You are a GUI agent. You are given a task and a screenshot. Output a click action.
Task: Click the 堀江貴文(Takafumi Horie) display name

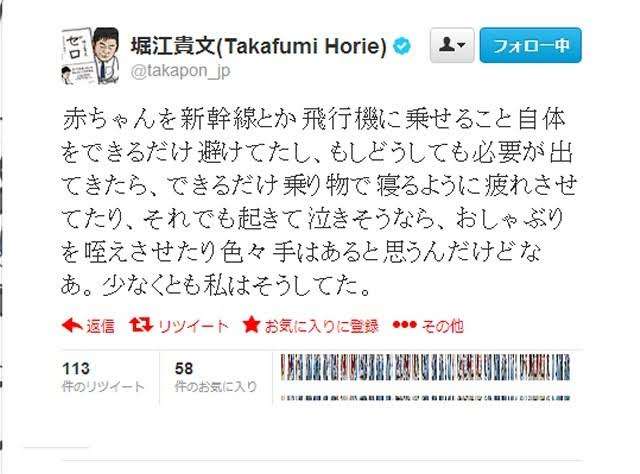(259, 46)
